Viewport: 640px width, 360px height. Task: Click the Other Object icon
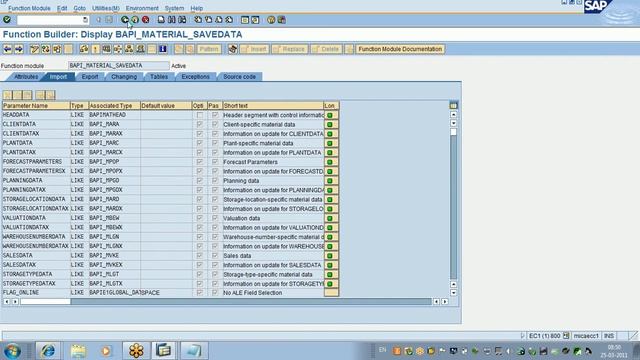click(x=57, y=49)
